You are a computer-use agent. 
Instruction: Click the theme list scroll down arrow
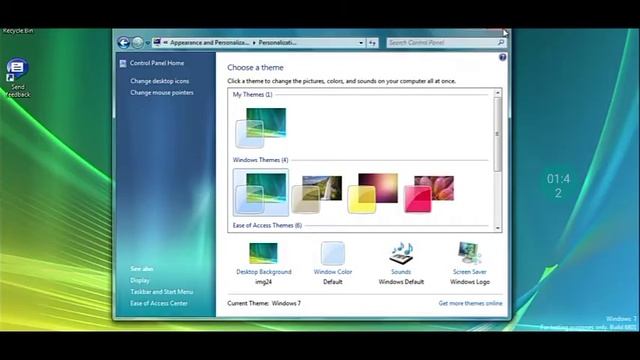(x=498, y=228)
